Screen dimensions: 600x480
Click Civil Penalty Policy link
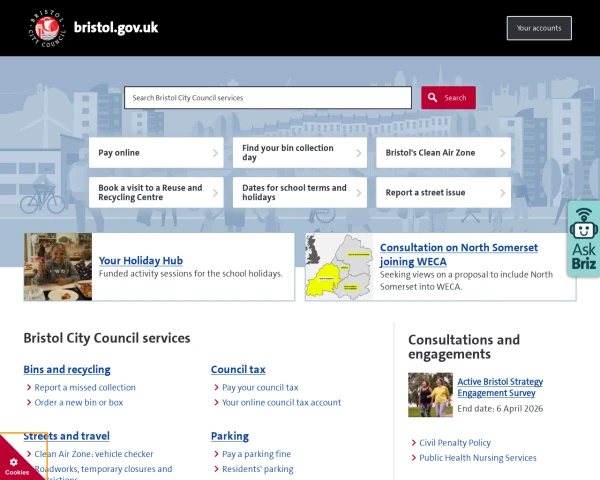(455, 443)
